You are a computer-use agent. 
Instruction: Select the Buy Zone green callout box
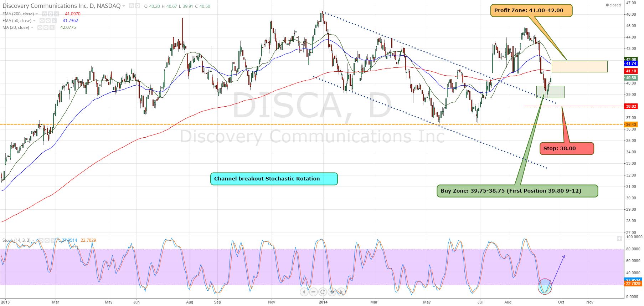pos(516,191)
